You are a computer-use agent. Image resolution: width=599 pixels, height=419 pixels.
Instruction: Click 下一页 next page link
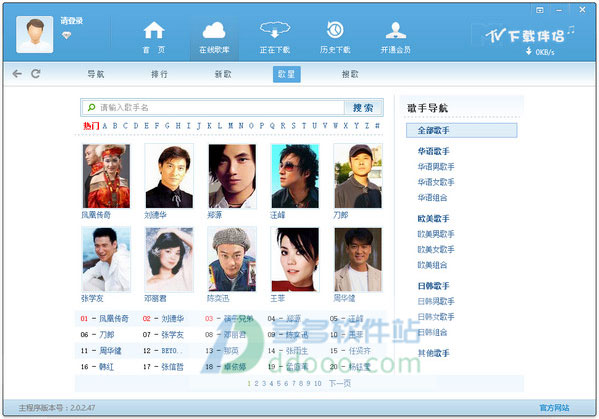[x=340, y=383]
